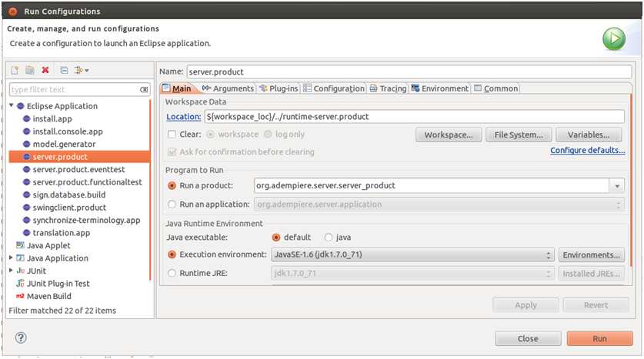Select server.product.eventtest configuration
This screenshot has width=644, height=359.
click(78, 169)
